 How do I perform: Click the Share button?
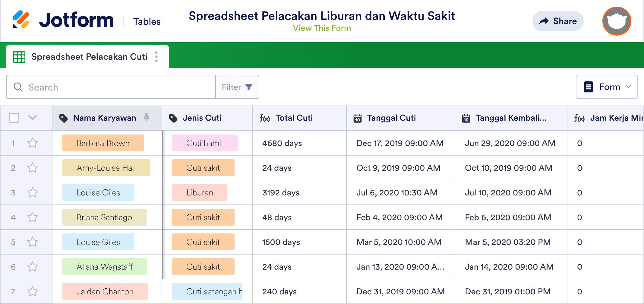point(558,21)
